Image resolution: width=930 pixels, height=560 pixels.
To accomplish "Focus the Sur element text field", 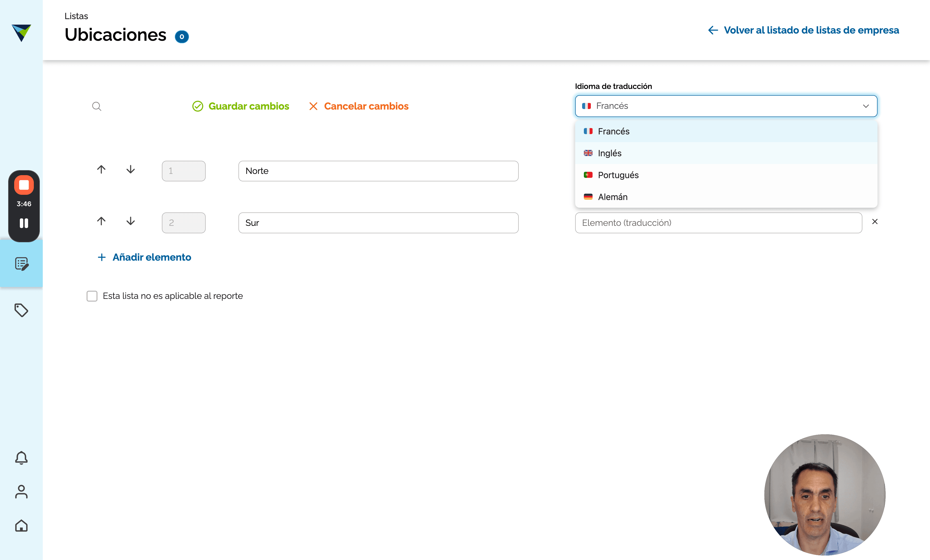I will [x=378, y=223].
